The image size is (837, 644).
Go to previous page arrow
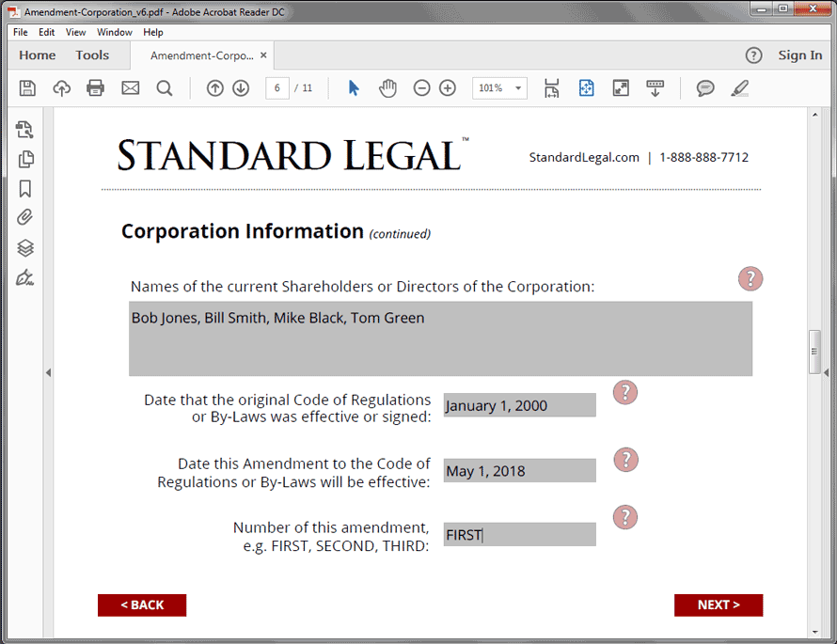point(215,88)
